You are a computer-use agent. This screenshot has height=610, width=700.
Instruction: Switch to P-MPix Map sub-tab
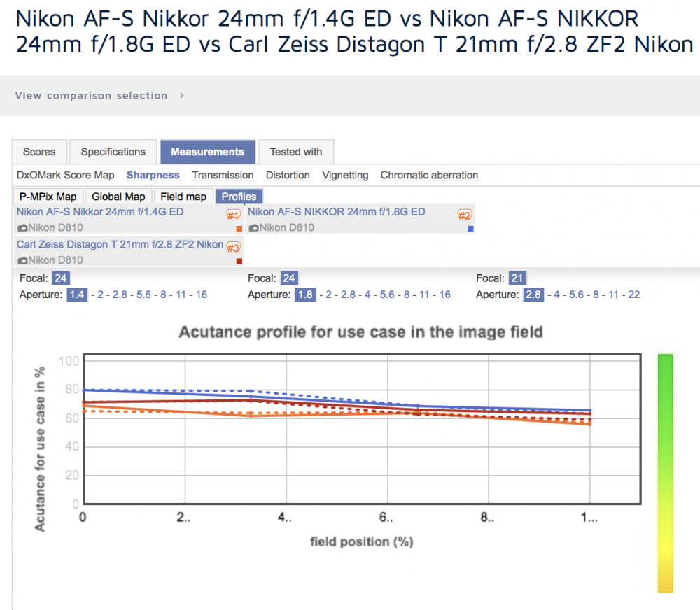[x=48, y=197]
